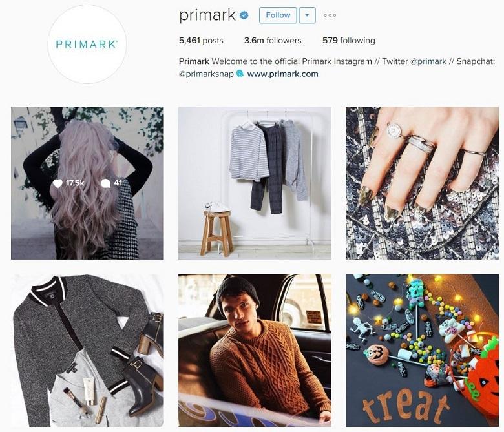Expand the suggested accounts dropdown arrow
Screen dimensions: 504x432
(308, 15)
